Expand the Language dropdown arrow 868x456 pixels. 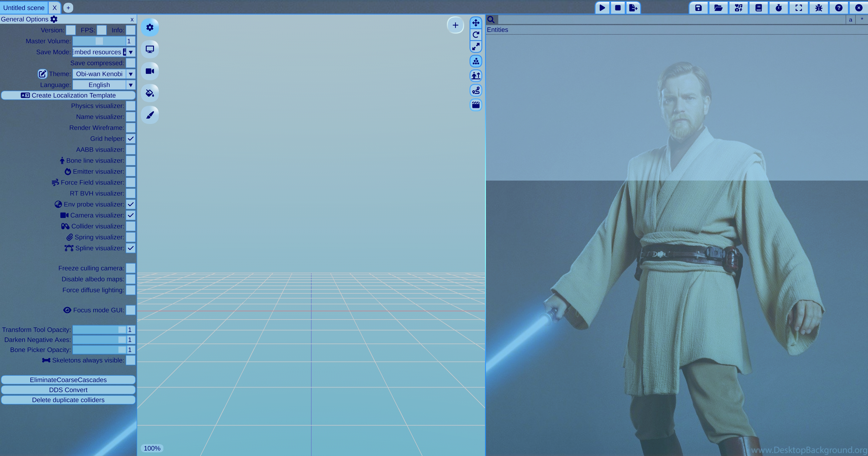[131, 85]
